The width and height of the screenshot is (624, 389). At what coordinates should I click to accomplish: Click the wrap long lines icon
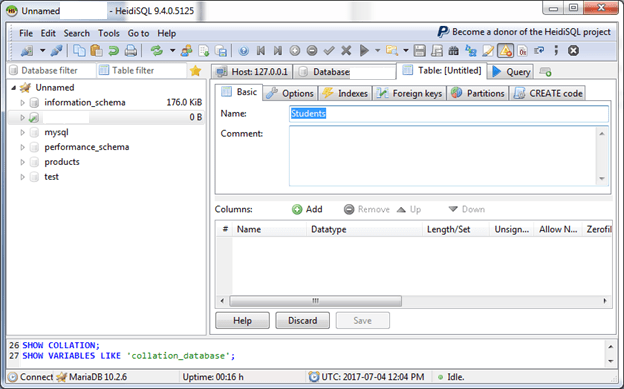(x=539, y=51)
